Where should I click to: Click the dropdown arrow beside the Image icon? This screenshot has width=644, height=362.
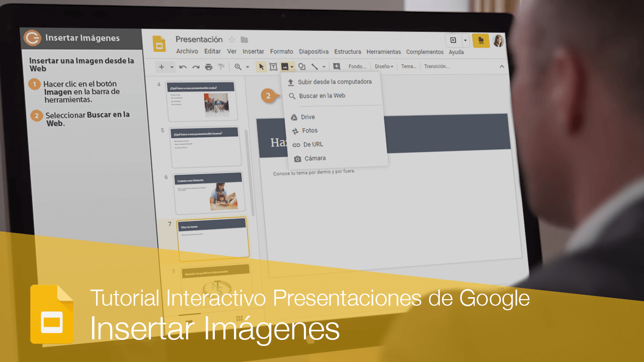click(292, 66)
